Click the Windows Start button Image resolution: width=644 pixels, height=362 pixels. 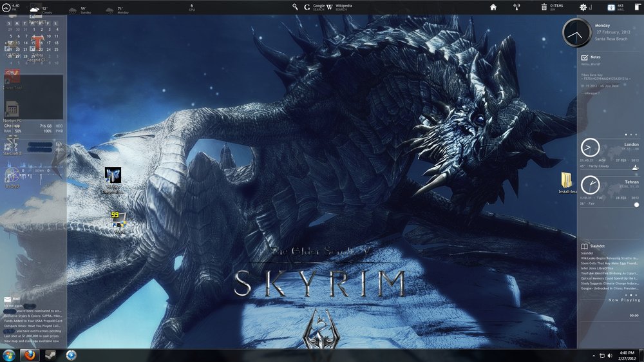tap(8, 355)
